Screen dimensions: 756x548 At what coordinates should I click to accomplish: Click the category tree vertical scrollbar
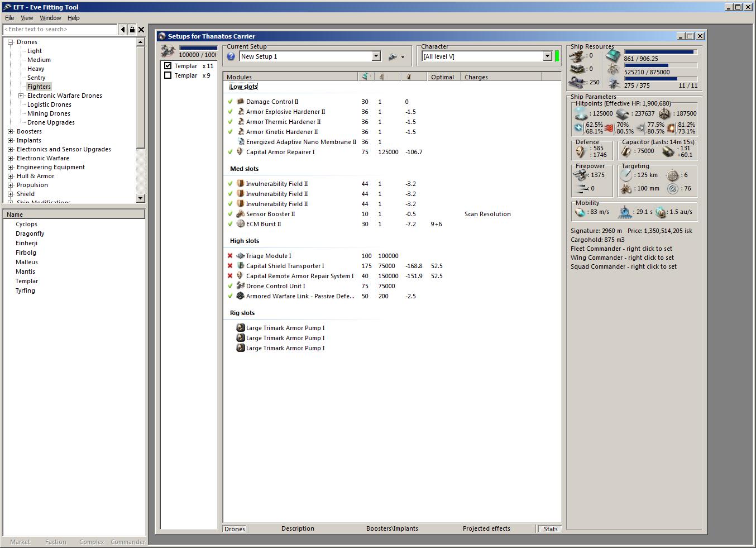coord(140,120)
